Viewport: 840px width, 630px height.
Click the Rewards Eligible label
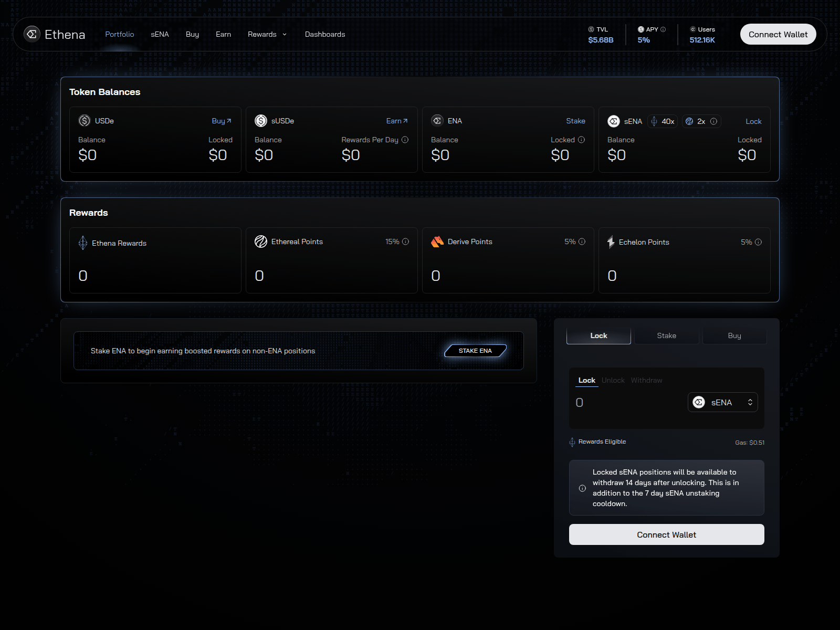[602, 442]
